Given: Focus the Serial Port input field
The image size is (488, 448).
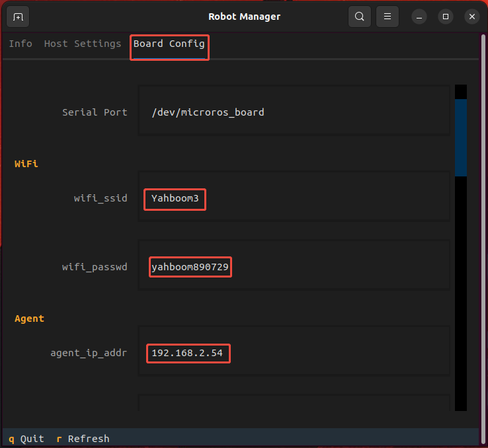Looking at the screenshot, I should pos(294,110).
